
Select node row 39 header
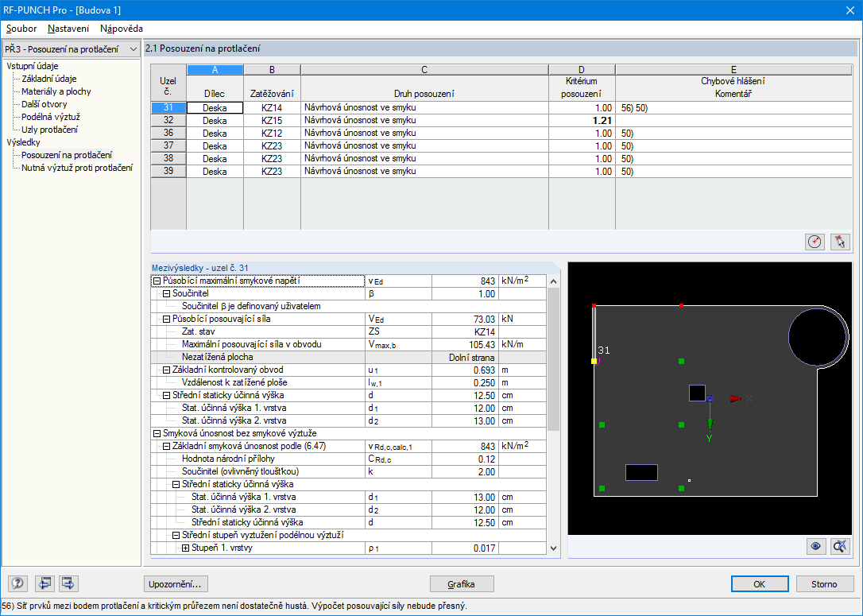coord(168,171)
